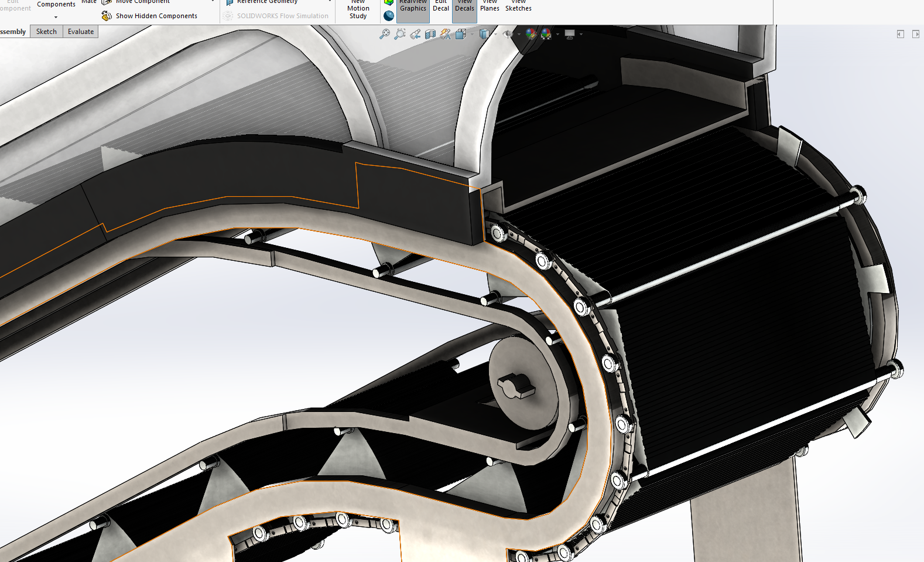Viewport: 924px width, 562px height.
Task: Click the View Orientation cube icon
Action: click(x=461, y=34)
